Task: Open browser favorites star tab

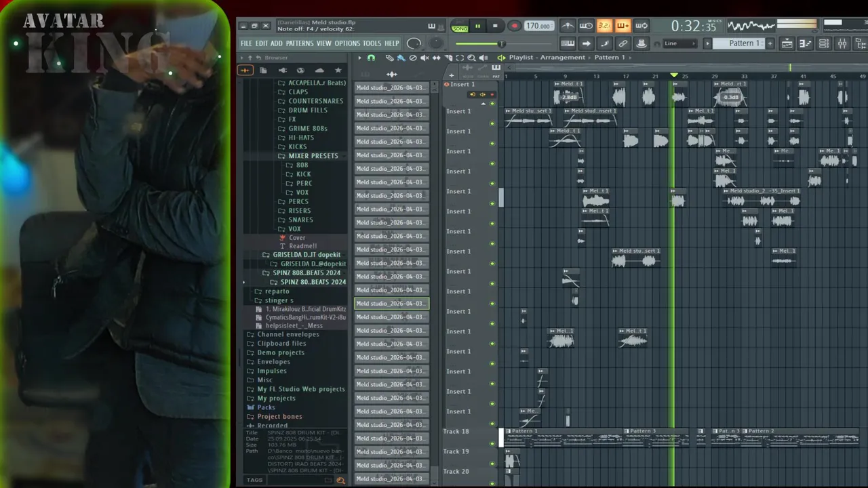Action: (338, 70)
